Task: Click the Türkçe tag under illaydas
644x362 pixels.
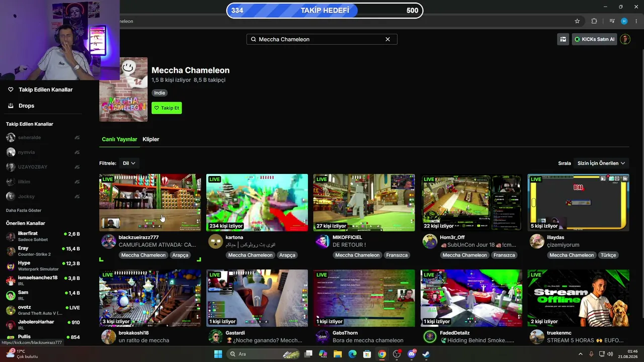Action: click(608, 255)
